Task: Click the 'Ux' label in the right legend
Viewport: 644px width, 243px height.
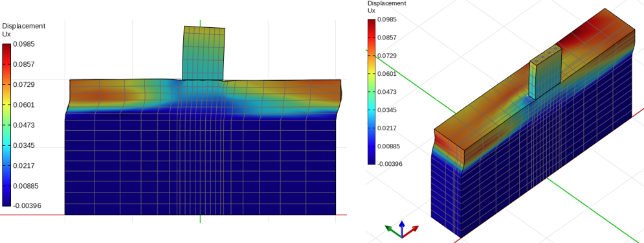Action: [x=372, y=10]
